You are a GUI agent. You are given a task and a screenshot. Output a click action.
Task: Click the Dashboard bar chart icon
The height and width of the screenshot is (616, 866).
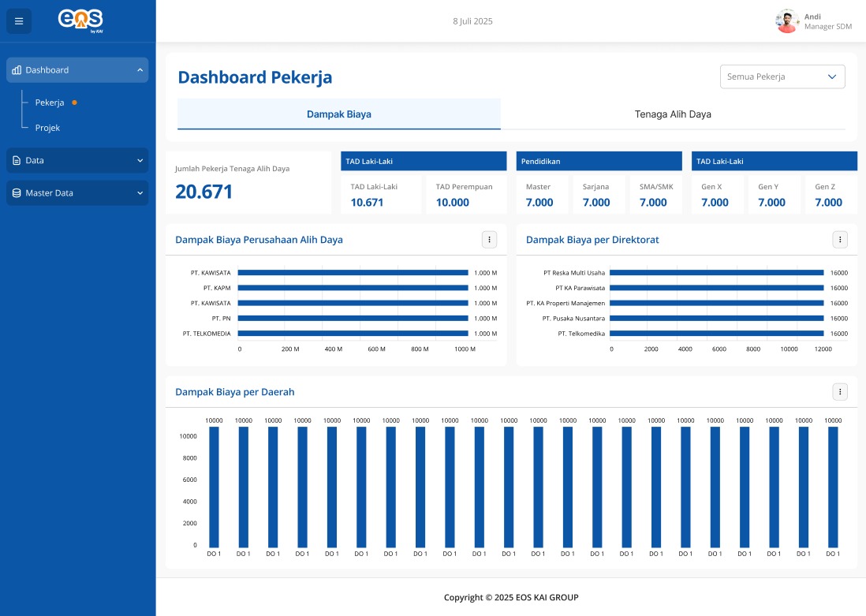pyautogui.click(x=17, y=70)
